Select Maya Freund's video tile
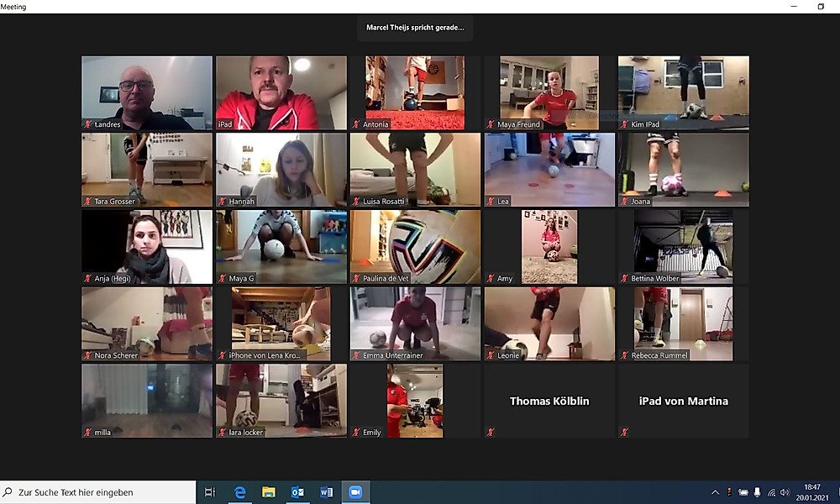 (x=549, y=92)
